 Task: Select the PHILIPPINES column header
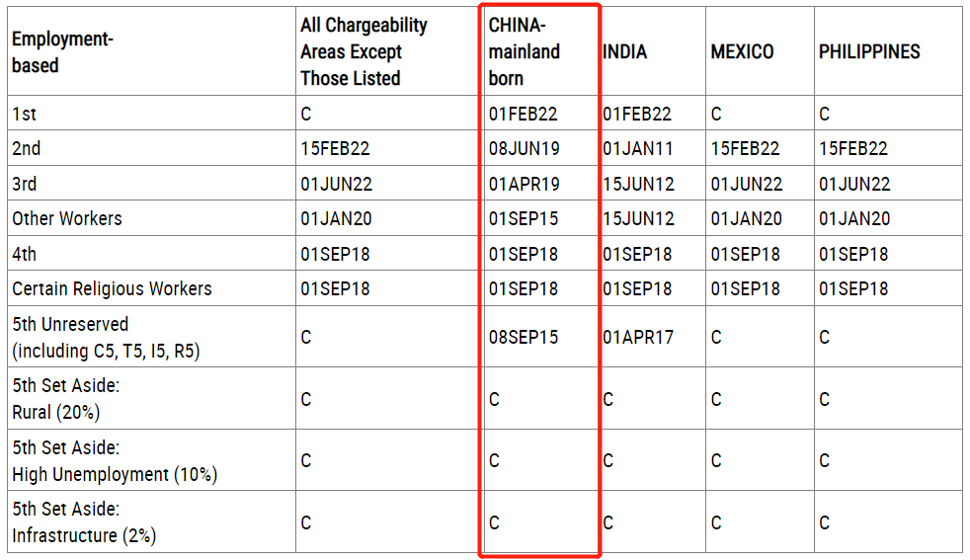pyautogui.click(x=869, y=51)
